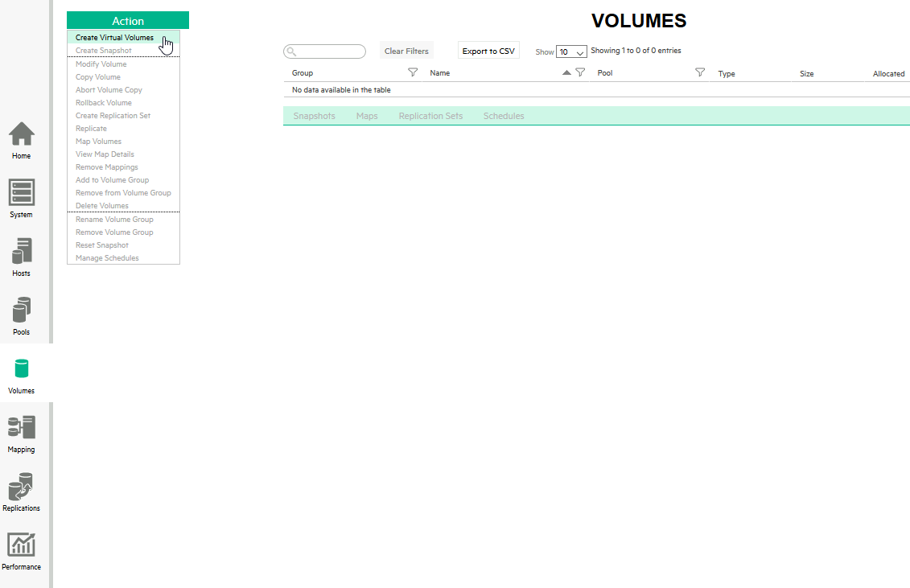
Task: Go to the Home section icon
Action: coord(22,134)
